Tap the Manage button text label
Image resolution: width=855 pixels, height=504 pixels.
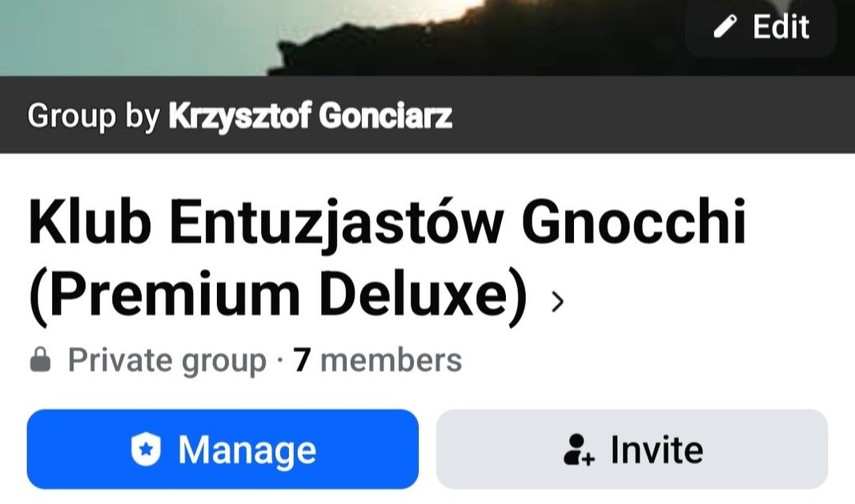[247, 450]
